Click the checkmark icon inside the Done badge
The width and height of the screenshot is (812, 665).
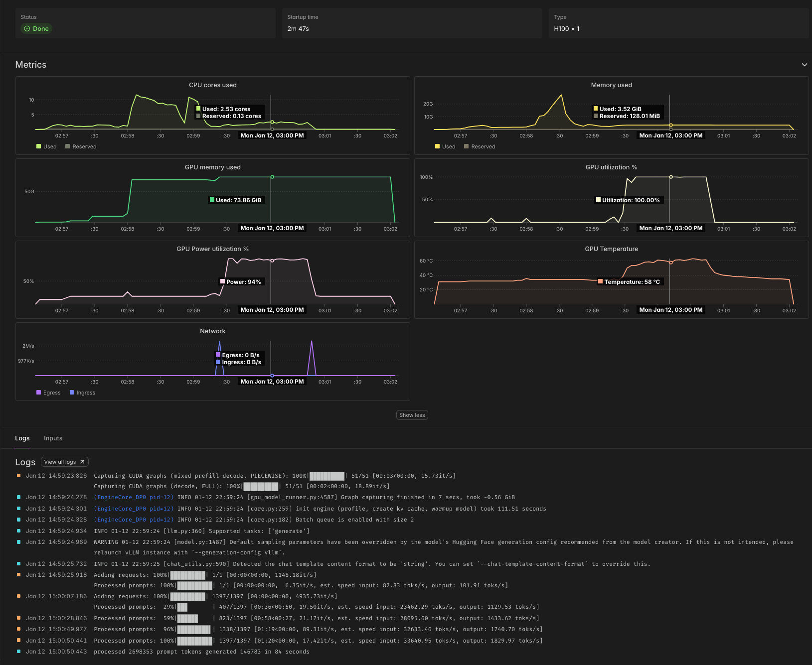[x=28, y=28]
